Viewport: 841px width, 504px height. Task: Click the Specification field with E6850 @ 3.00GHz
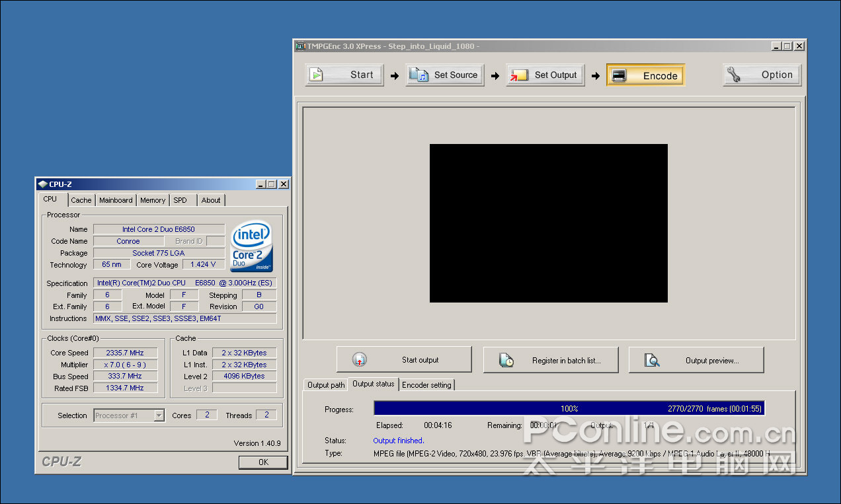click(x=184, y=283)
